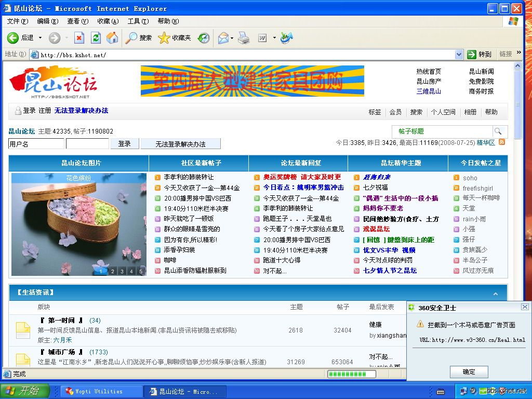Screen dimensions: 532x399
Task: Go to the Home page icon
Action: tap(112, 38)
